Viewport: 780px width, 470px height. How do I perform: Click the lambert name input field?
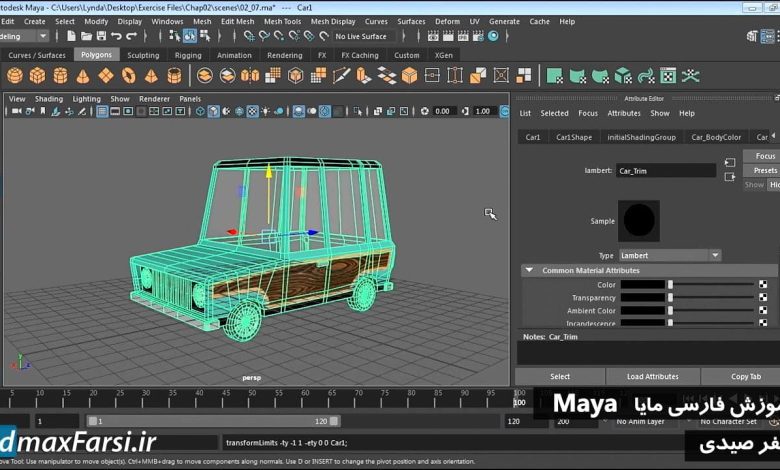click(665, 171)
